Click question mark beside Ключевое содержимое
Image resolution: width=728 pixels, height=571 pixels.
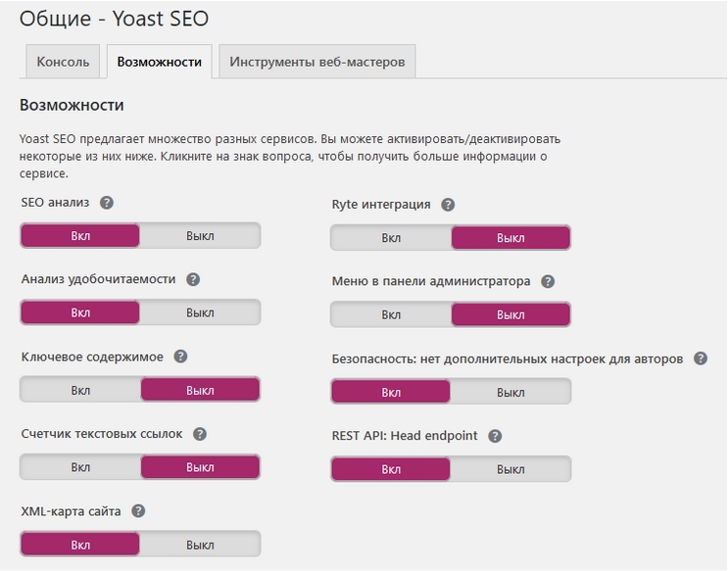pos(180,357)
